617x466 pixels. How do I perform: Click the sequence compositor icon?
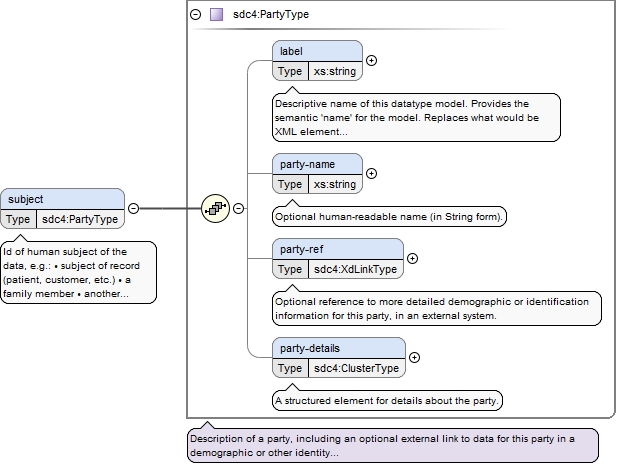click(x=215, y=208)
